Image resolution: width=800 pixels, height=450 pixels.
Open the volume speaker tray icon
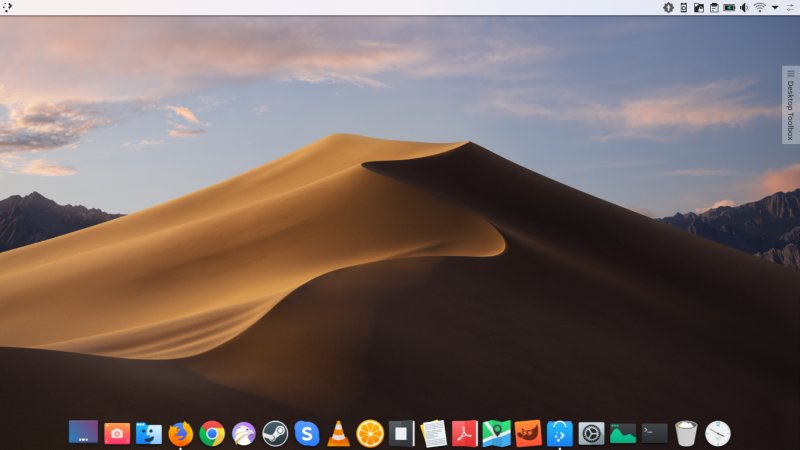[x=744, y=7]
